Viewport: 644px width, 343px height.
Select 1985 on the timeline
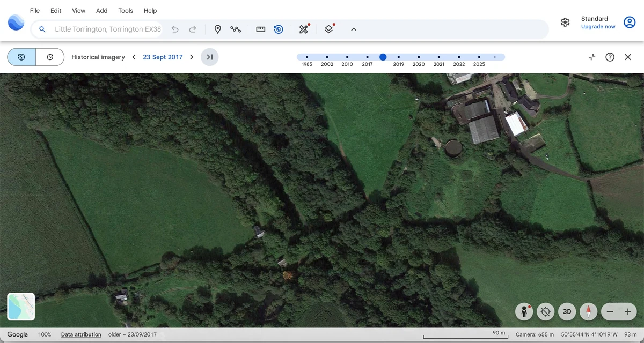click(307, 57)
